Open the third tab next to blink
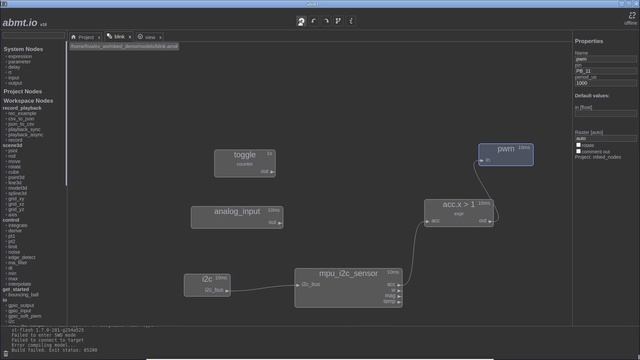The width and height of the screenshot is (640, 360). click(x=149, y=37)
